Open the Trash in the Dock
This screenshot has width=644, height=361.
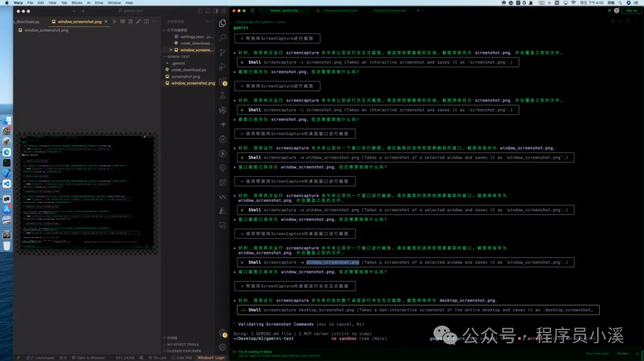click(7, 245)
